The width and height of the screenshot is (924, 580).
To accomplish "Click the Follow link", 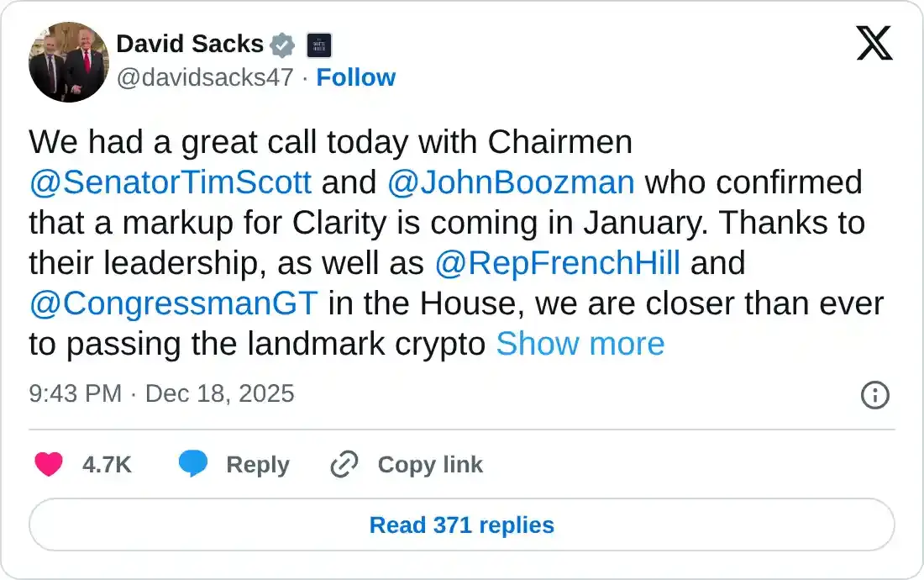I will [x=356, y=77].
